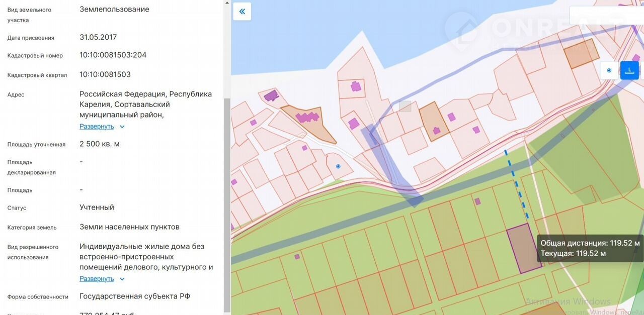Viewport: 644px width, 315px height.
Task: Expand permitted use text via Развернуть link
Action: pos(97,279)
